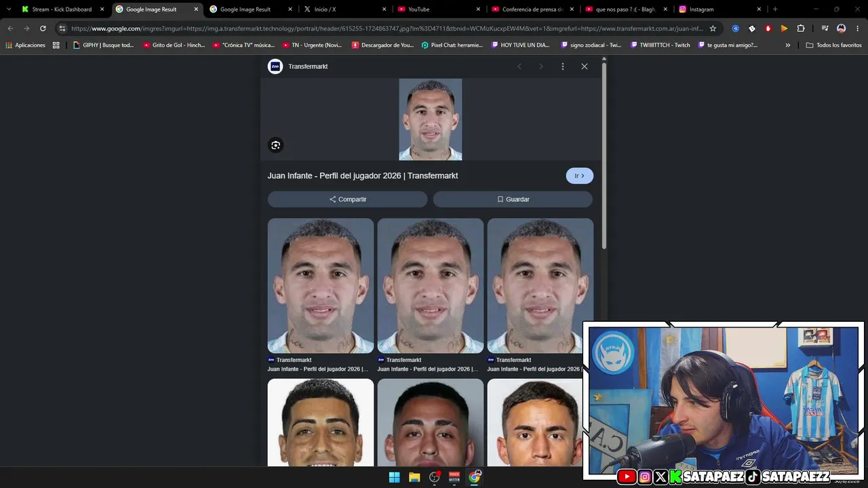
Task: Switch to the Stream - Kick Dashboard tab
Action: [62, 9]
